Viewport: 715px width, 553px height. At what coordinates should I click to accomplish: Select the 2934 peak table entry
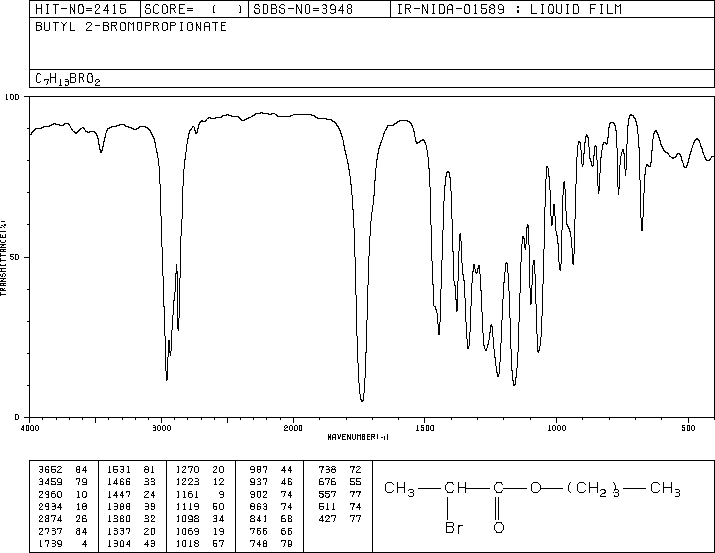click(62, 506)
